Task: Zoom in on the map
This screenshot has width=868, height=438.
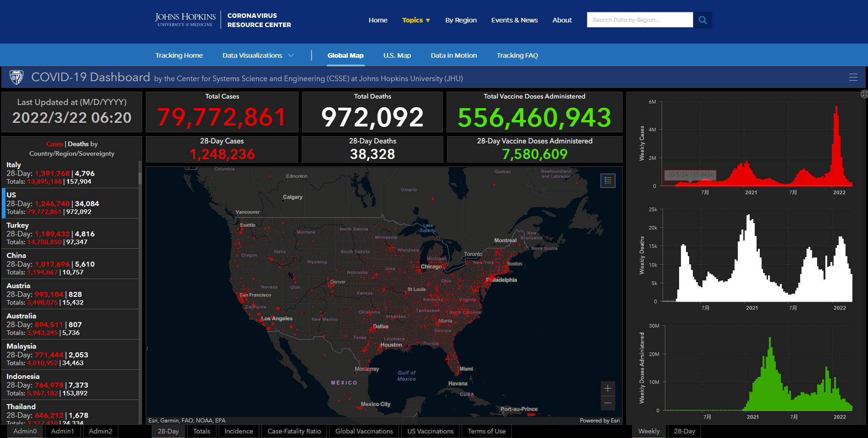Action: click(x=608, y=389)
